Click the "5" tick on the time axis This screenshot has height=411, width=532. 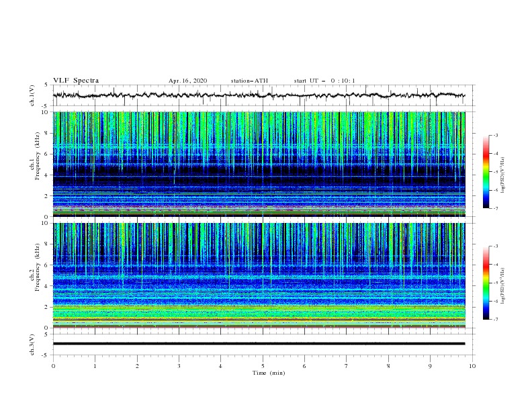tap(263, 366)
